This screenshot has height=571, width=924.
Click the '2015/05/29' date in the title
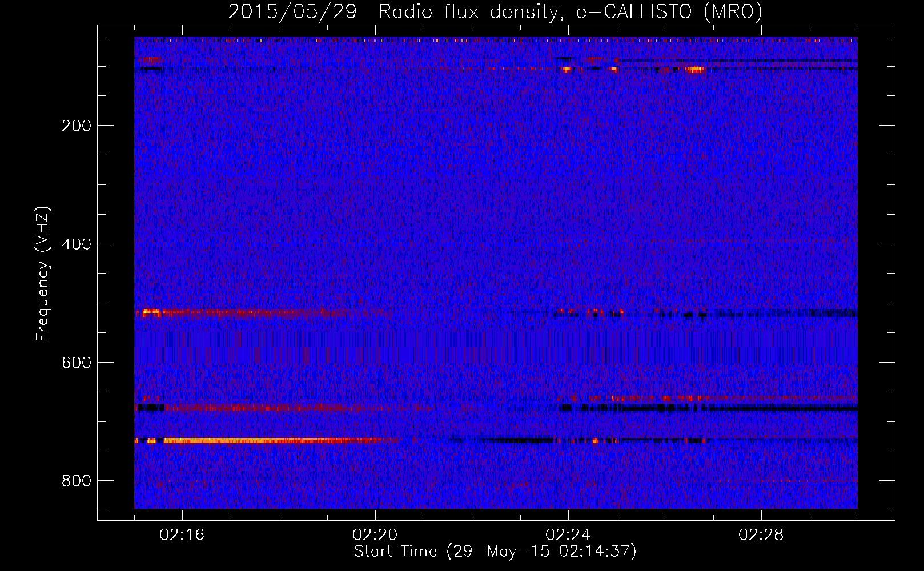(x=292, y=11)
